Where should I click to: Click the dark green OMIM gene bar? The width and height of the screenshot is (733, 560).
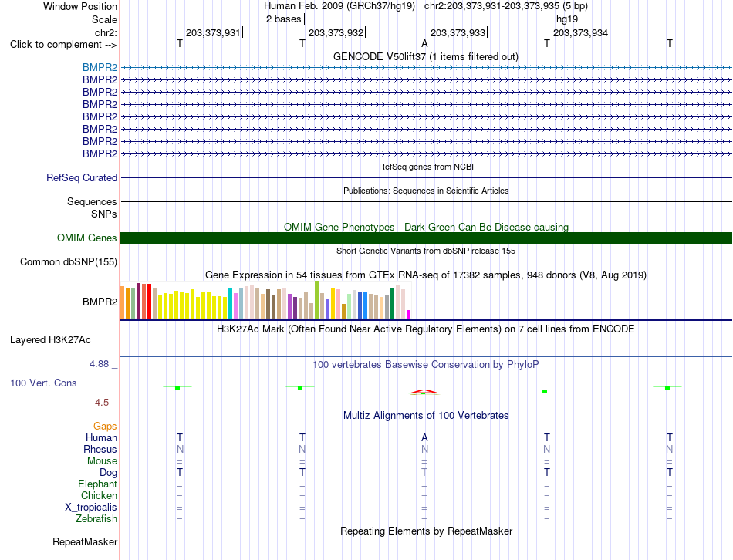coord(426,238)
